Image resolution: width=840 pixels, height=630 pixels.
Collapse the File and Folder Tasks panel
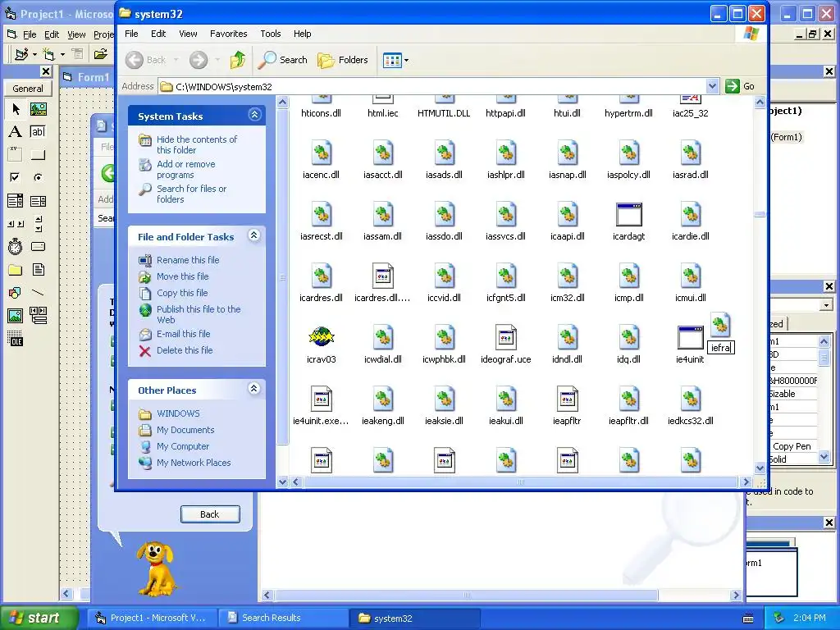coord(254,235)
